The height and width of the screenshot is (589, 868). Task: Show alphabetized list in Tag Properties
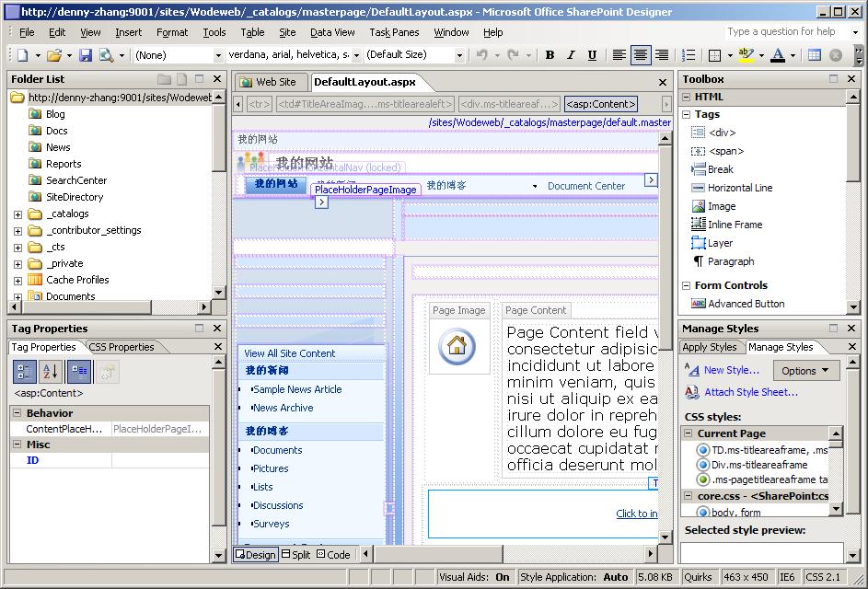click(x=51, y=372)
